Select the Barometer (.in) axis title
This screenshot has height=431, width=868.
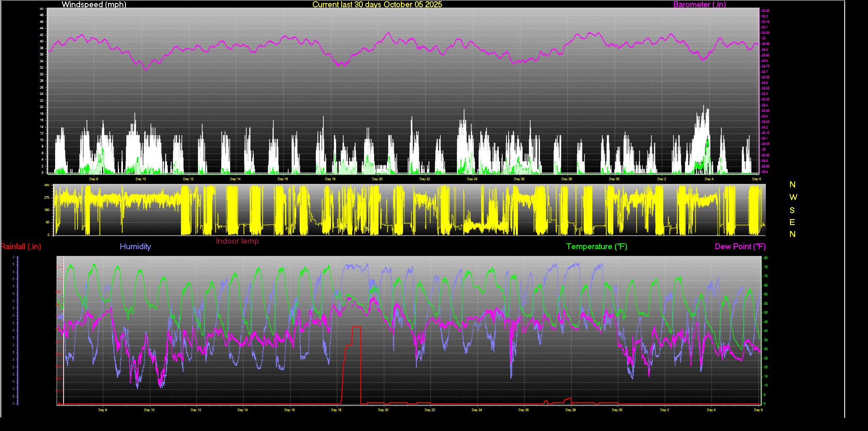699,5
